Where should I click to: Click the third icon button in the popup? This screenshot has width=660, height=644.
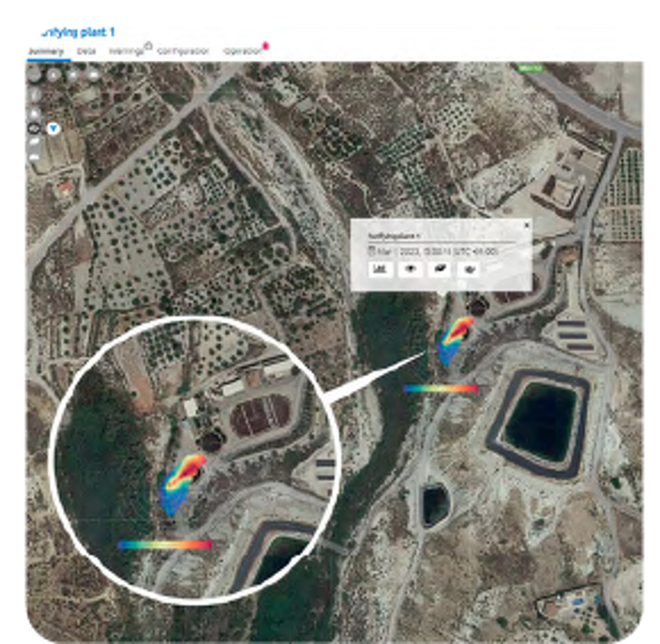(439, 269)
